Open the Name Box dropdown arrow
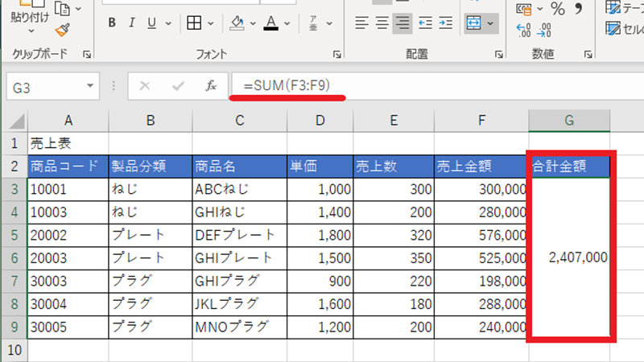 (x=90, y=86)
